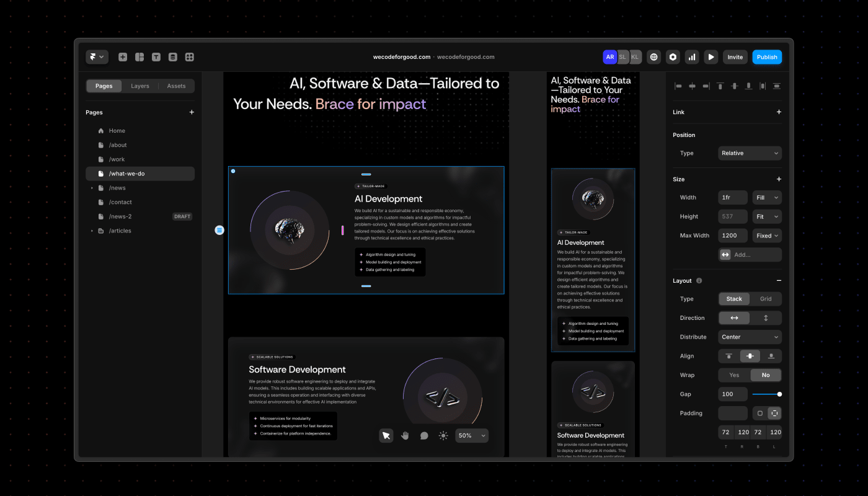Select the Text tool
The image size is (868, 496).
pos(156,57)
